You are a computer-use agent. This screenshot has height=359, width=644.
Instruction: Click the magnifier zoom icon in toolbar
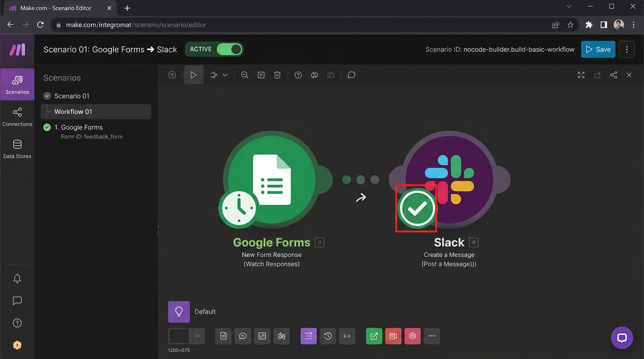point(244,75)
